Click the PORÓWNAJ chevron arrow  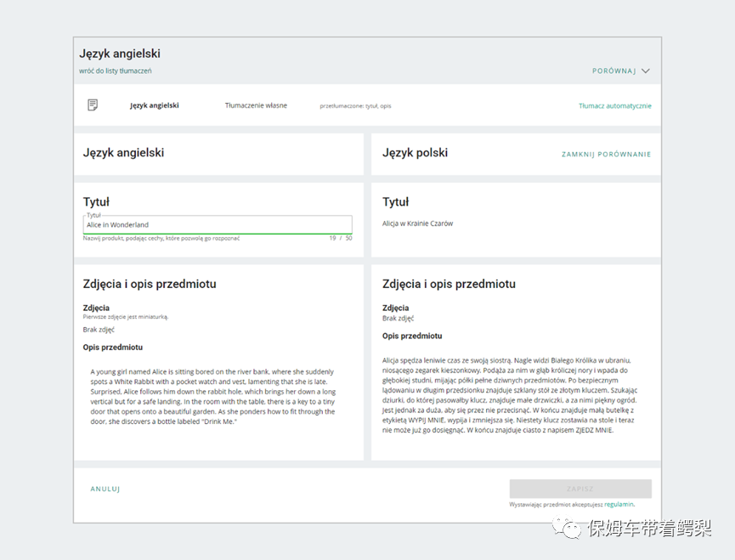[646, 71]
